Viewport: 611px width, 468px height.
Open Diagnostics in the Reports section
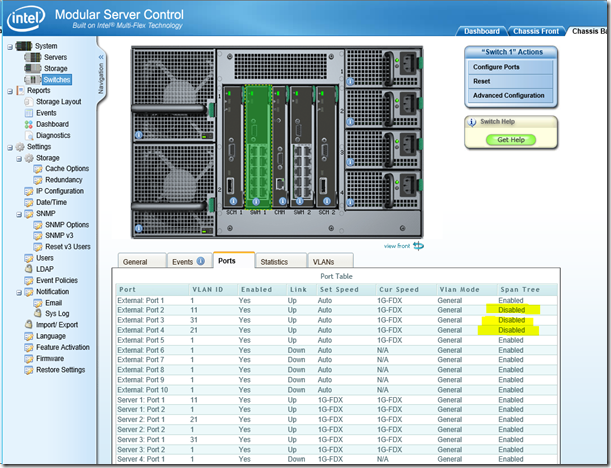[x=53, y=135]
